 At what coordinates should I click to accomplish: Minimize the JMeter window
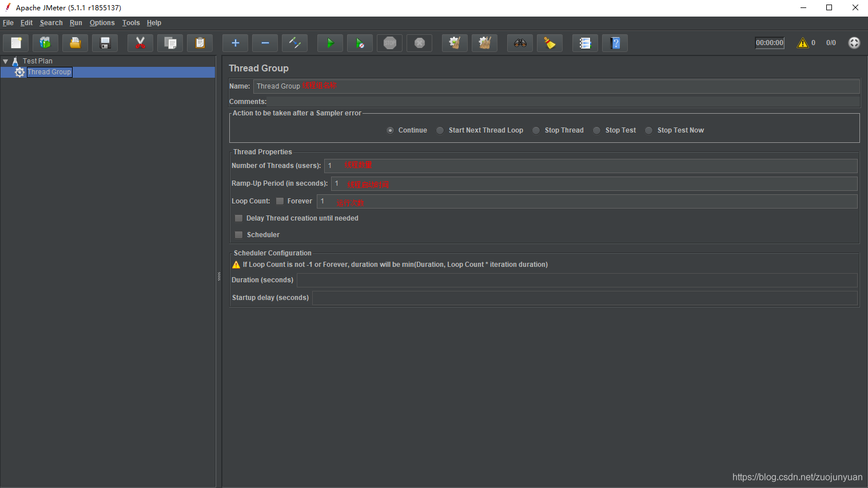(x=803, y=7)
